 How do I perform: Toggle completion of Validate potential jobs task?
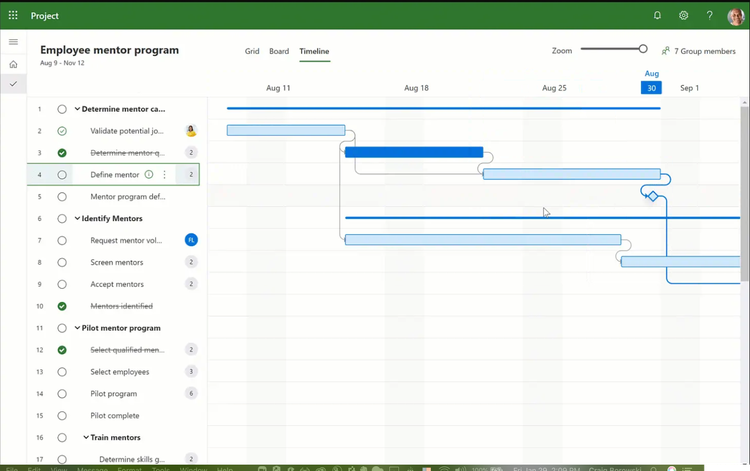62,131
